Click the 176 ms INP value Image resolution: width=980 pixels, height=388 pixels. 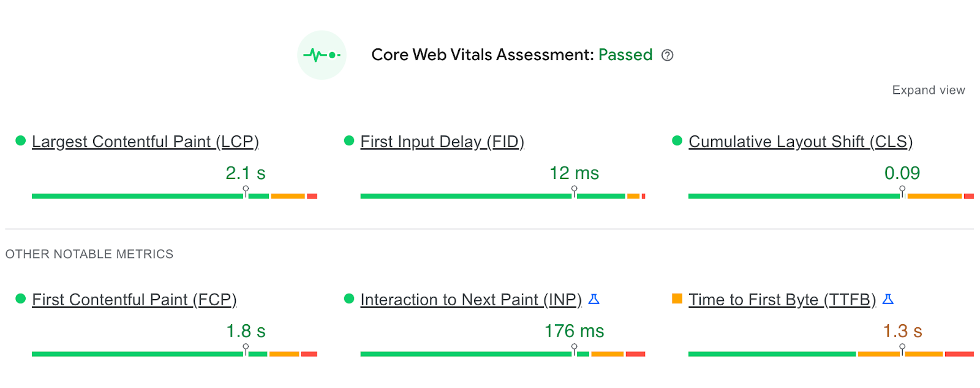[x=573, y=331]
